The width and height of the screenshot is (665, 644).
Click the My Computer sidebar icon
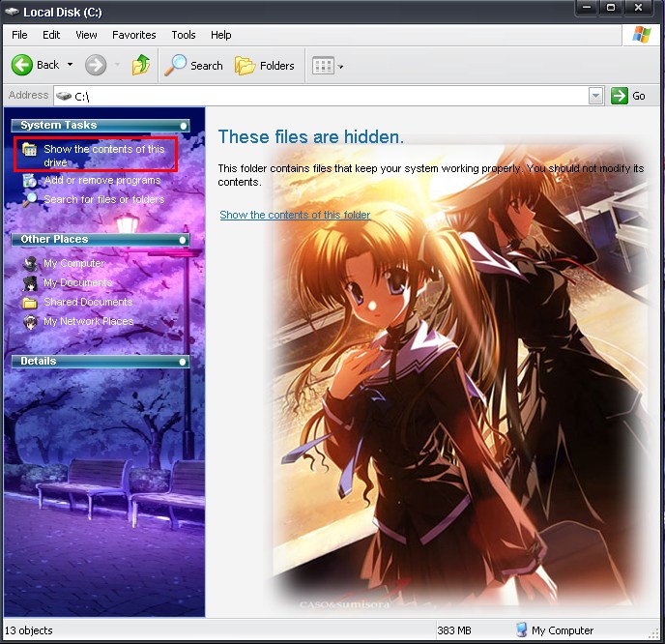pyautogui.click(x=30, y=263)
